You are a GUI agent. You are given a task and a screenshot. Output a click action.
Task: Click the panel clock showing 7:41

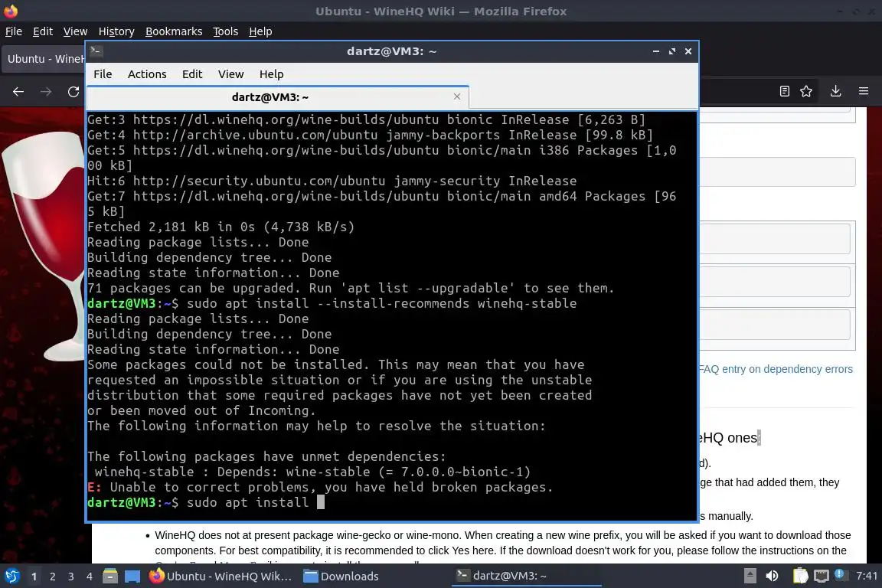pyautogui.click(x=867, y=576)
